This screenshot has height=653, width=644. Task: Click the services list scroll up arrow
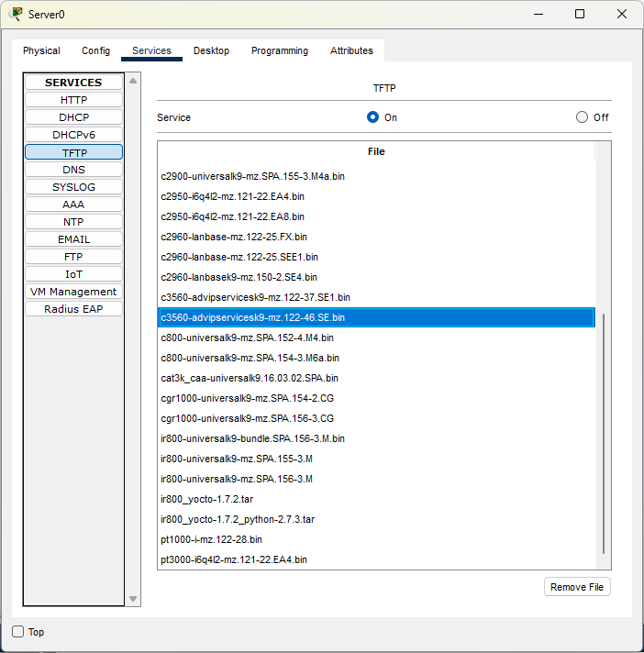coord(133,81)
